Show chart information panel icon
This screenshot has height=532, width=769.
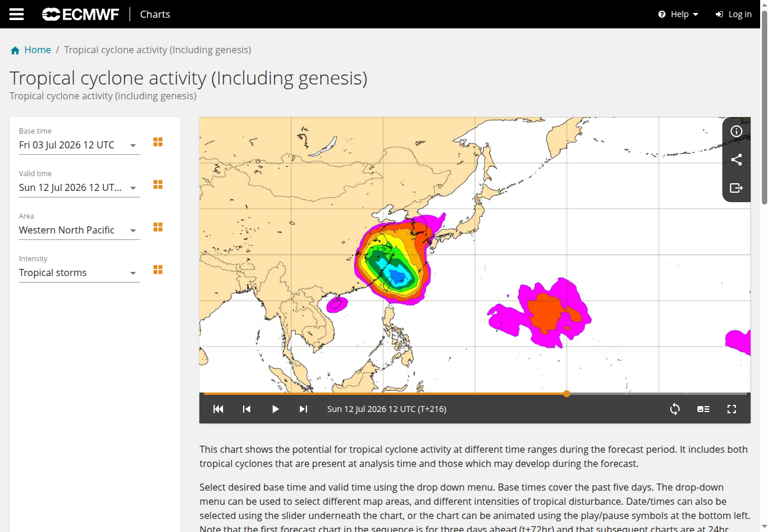(x=736, y=131)
